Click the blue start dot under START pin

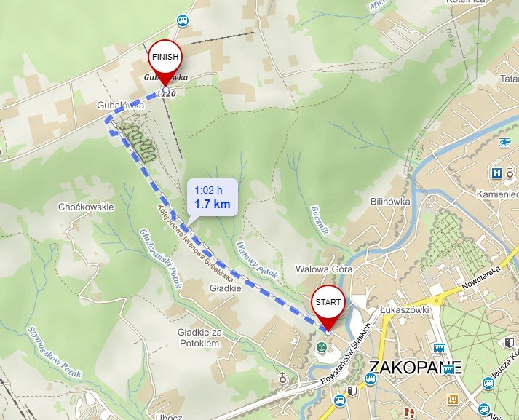[328, 333]
